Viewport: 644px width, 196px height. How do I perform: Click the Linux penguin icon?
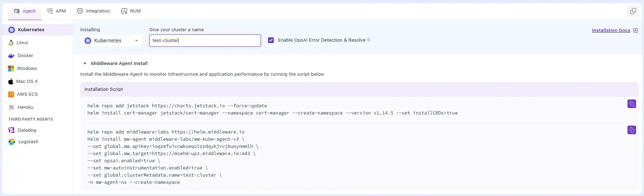click(x=11, y=43)
